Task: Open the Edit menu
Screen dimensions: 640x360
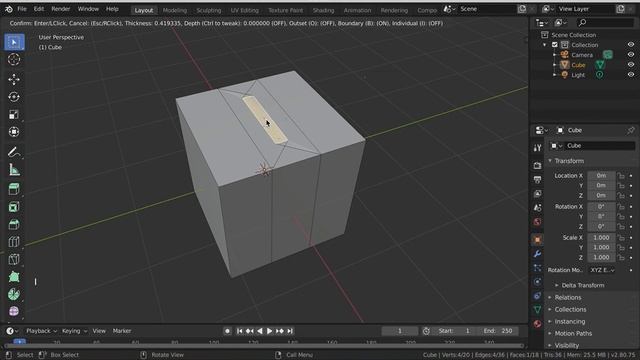Action: 39,9
